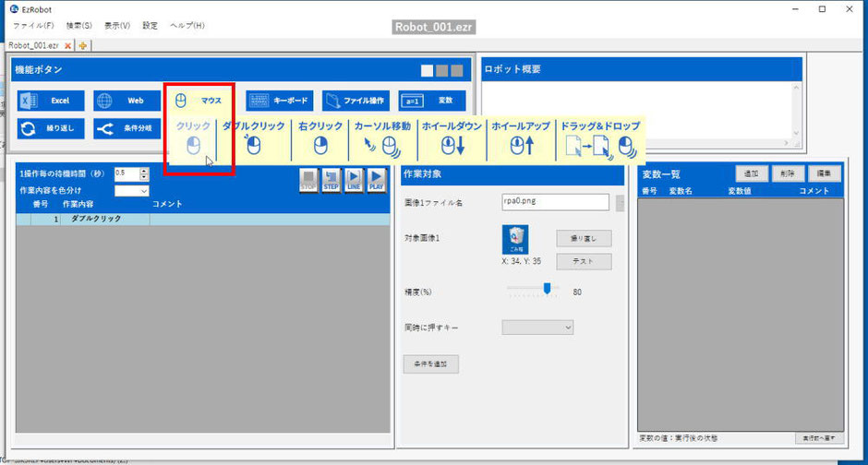
Task: Click the 追加 button in 変数一覧
Action: click(x=752, y=173)
